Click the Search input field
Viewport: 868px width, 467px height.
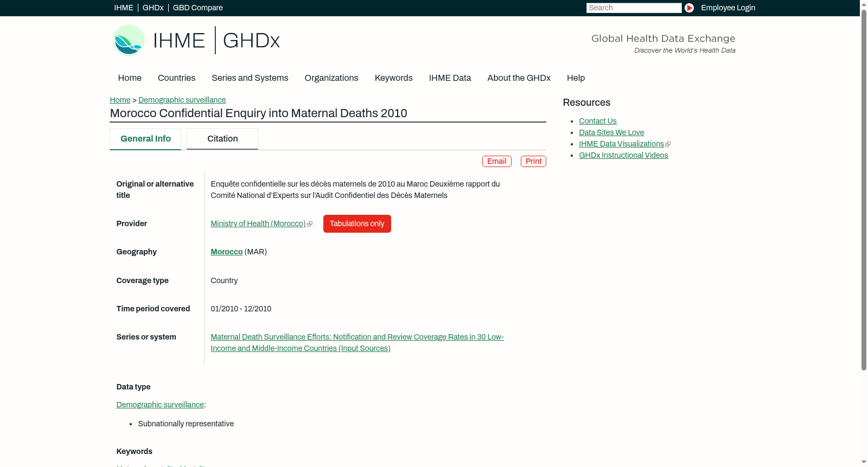click(634, 8)
